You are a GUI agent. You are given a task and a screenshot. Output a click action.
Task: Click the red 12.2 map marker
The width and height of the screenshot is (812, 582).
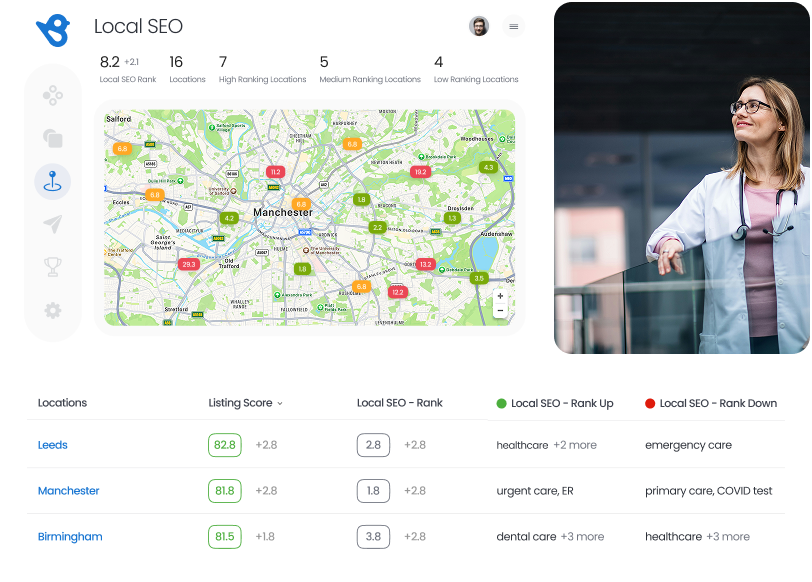click(398, 292)
